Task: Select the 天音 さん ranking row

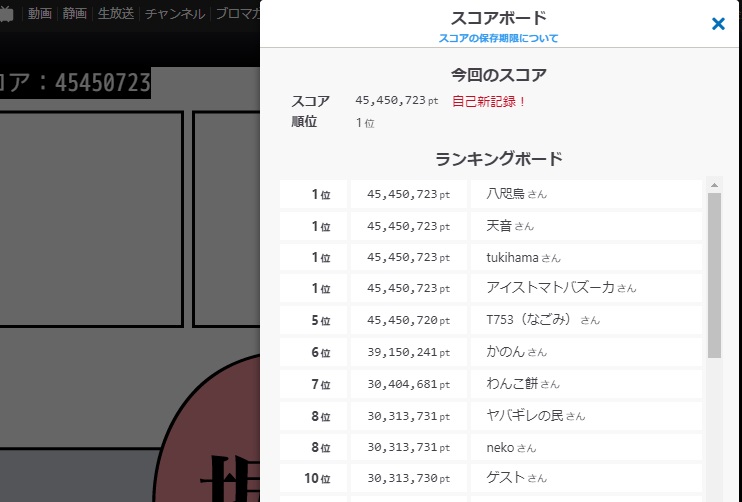Action: tap(491, 226)
